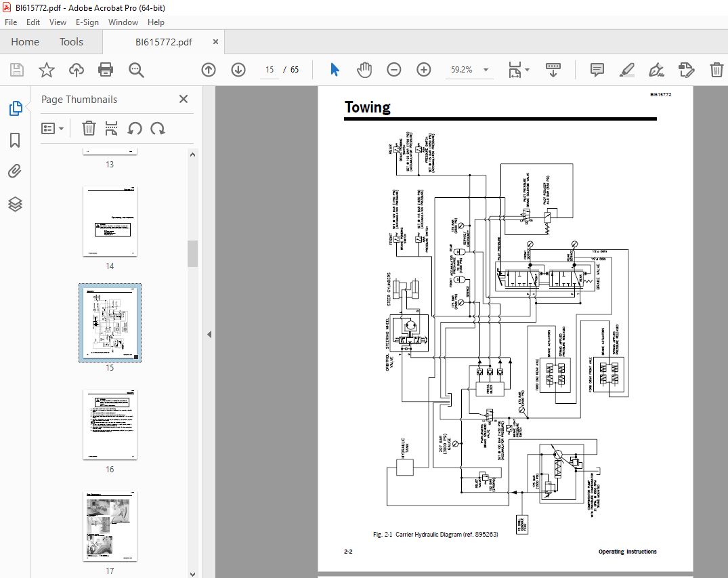Open the layers panel icon
The width and height of the screenshot is (728, 578).
15,204
